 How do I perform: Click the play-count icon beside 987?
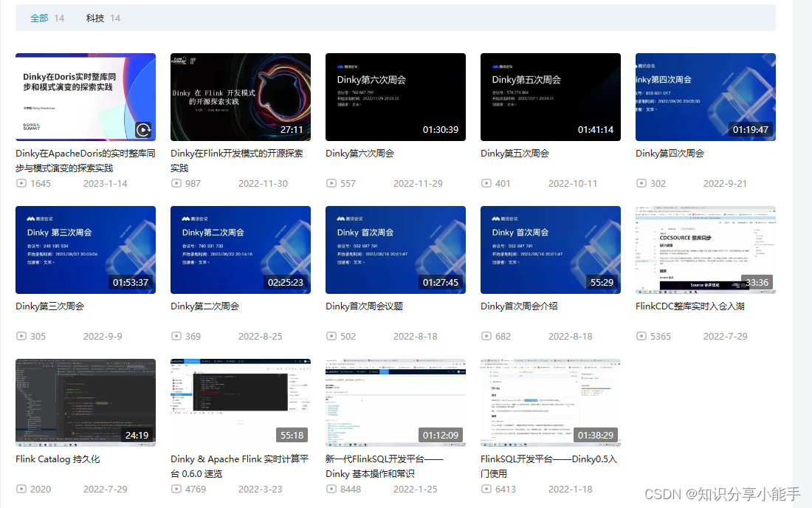click(x=176, y=183)
